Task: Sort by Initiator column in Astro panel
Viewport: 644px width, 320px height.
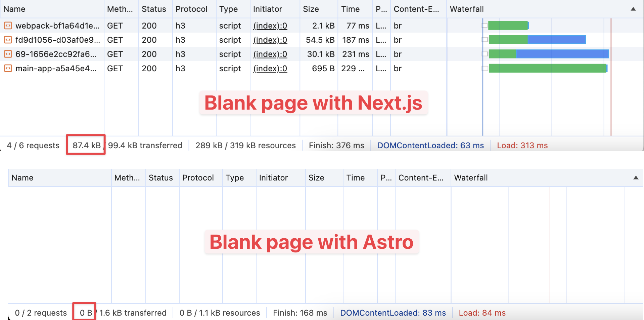Action: pos(281,178)
